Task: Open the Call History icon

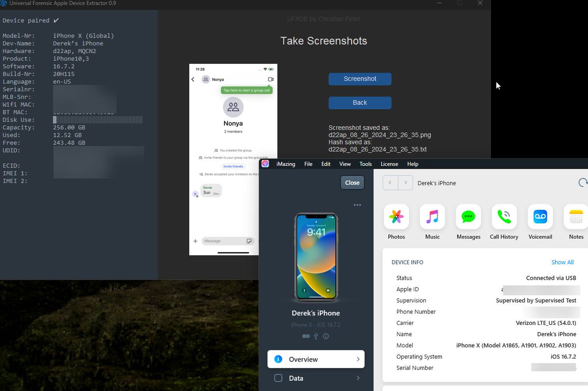Action: [504, 217]
